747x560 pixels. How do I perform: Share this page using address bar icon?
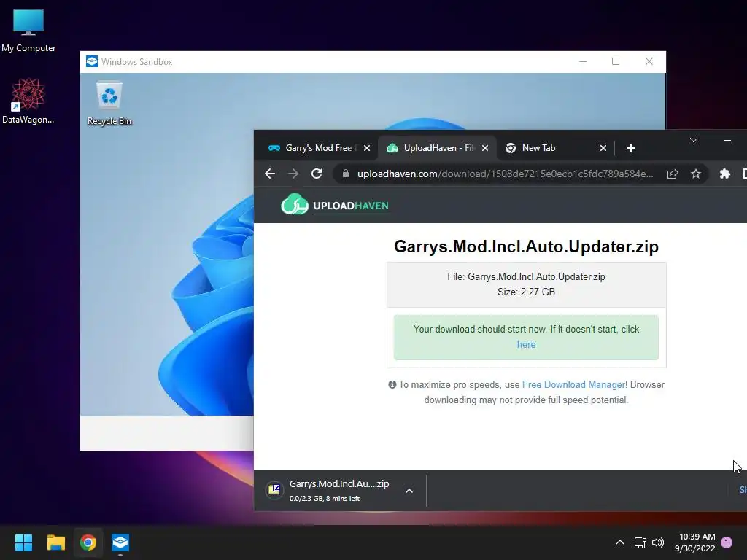pyautogui.click(x=673, y=174)
